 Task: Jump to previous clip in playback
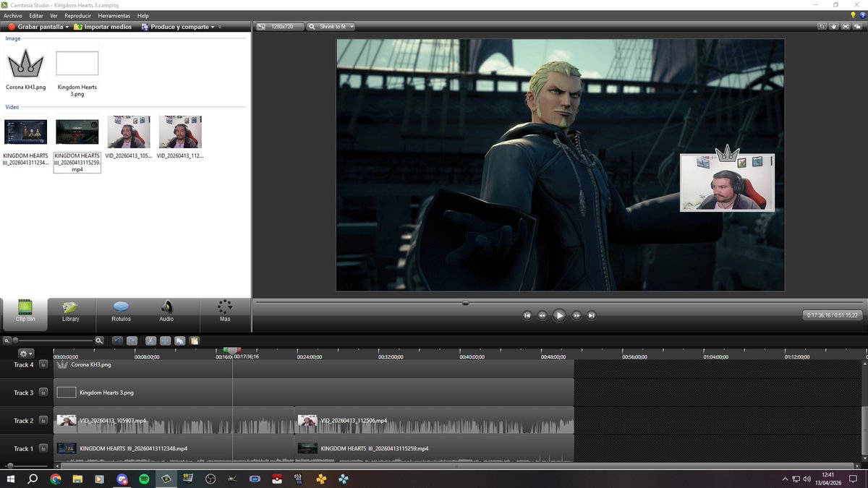coord(527,315)
